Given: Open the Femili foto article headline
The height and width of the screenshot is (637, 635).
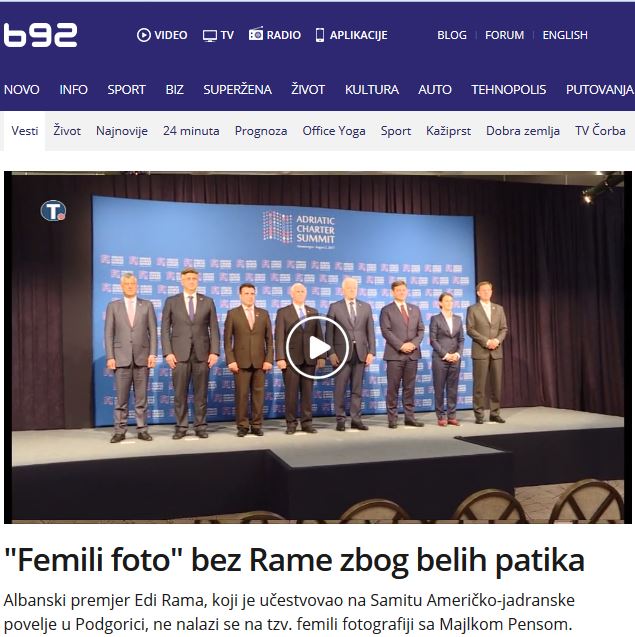Looking at the screenshot, I should (x=294, y=560).
